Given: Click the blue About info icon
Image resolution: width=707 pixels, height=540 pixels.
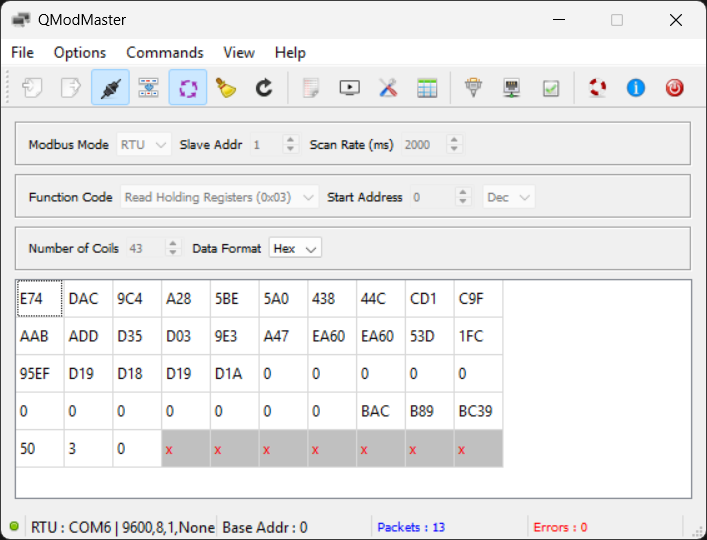Looking at the screenshot, I should click(636, 88).
